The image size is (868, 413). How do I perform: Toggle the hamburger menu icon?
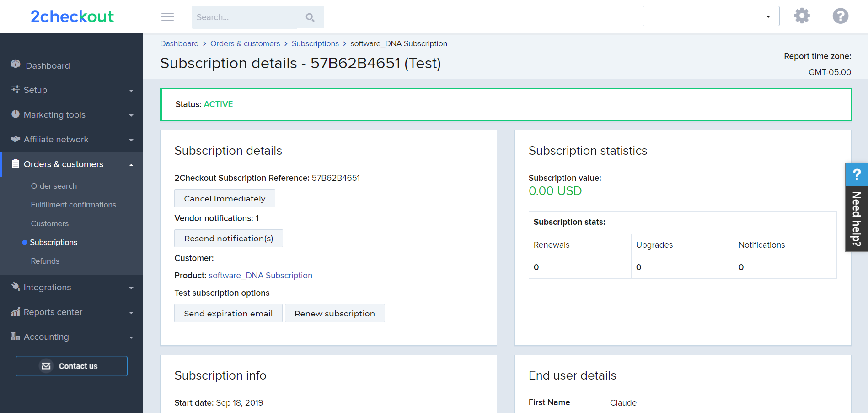point(168,17)
